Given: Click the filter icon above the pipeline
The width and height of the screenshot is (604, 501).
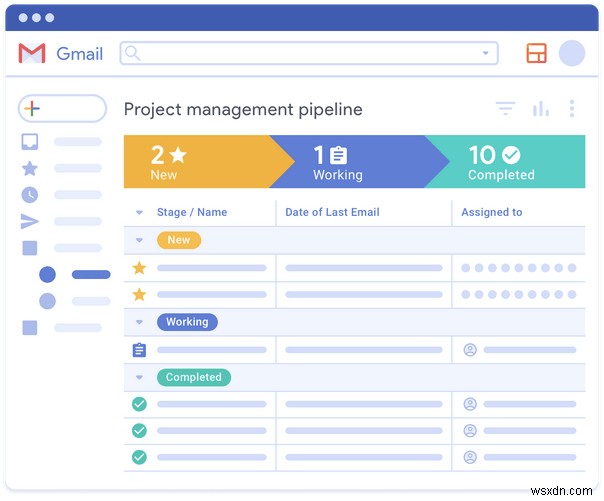Looking at the screenshot, I should 506,109.
